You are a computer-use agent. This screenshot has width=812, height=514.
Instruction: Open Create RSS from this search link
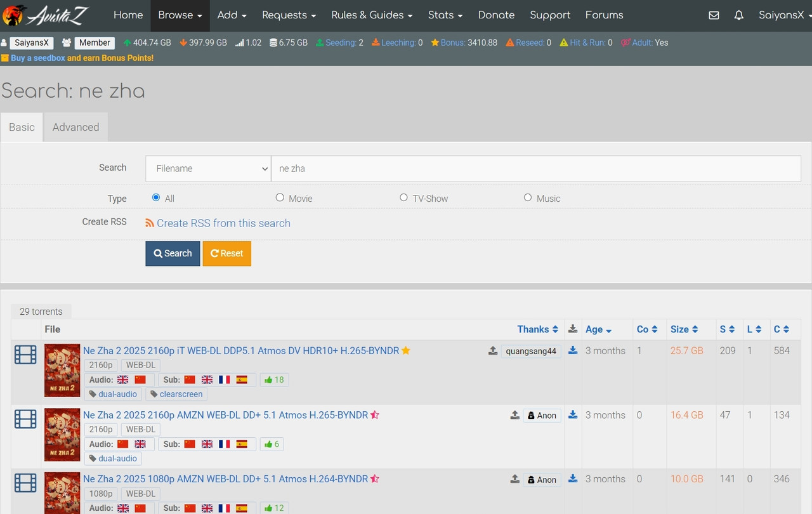coord(223,223)
